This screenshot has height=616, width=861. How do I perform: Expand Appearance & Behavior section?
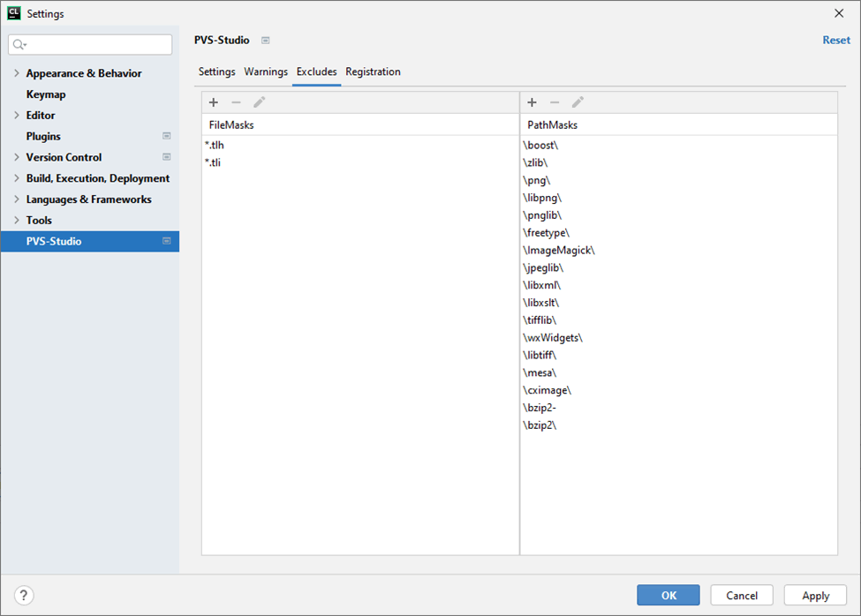(17, 73)
